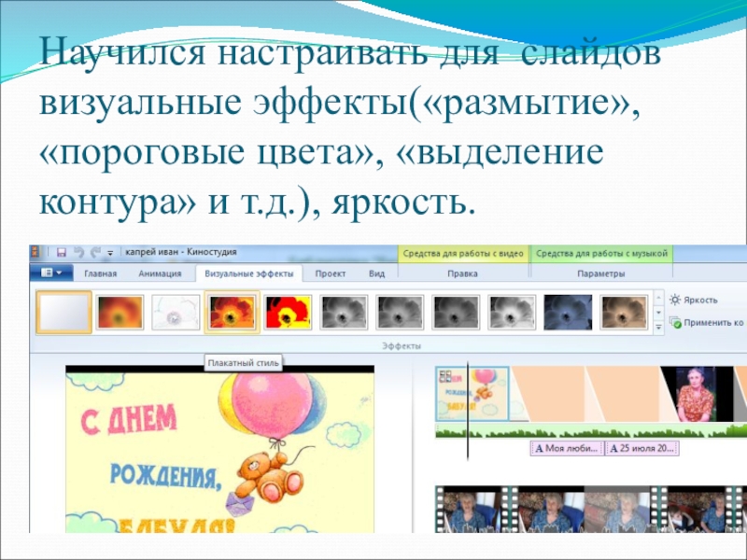Click the Save icon in quick access toolbar

click(x=62, y=252)
